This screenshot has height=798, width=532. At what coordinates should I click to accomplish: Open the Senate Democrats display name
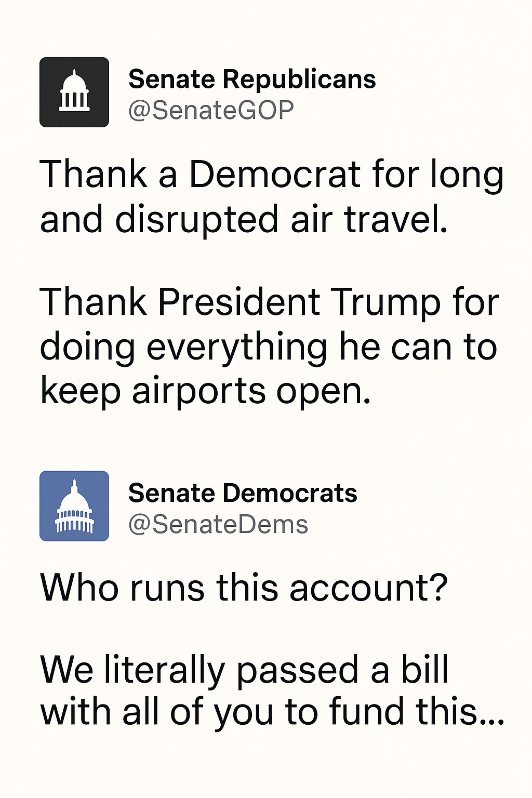[243, 493]
